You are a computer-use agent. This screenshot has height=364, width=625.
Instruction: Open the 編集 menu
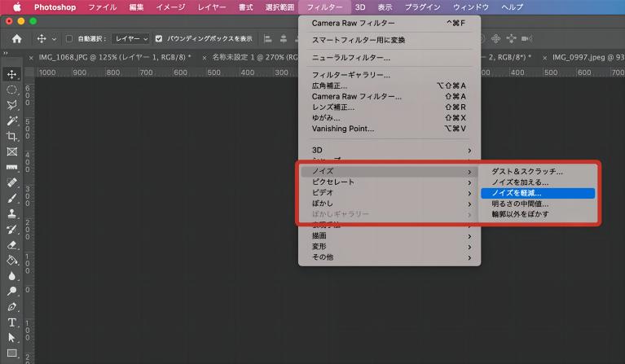[x=136, y=7]
